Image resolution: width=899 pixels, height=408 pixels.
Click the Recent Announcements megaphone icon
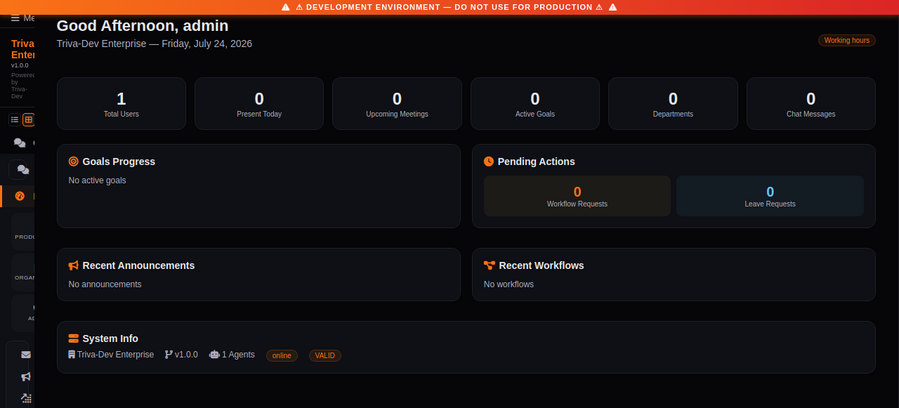pos(73,265)
